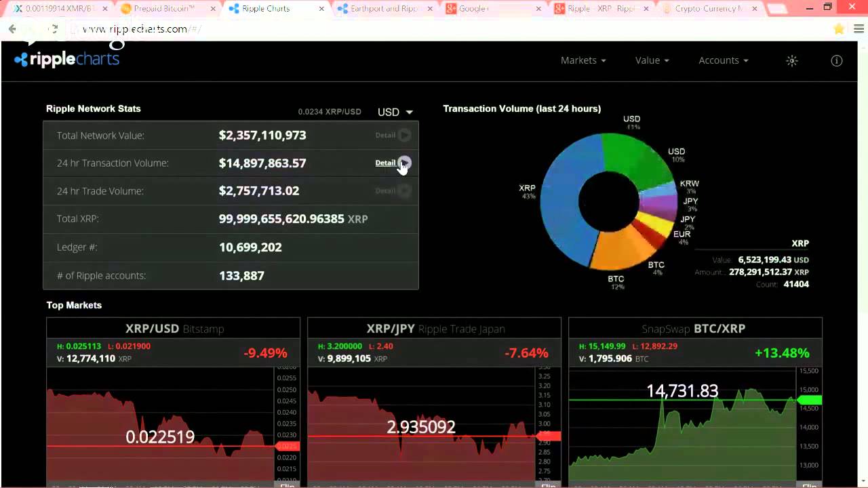Close the Ripple Charts tab
This screenshot has height=488, width=868.
321,9
